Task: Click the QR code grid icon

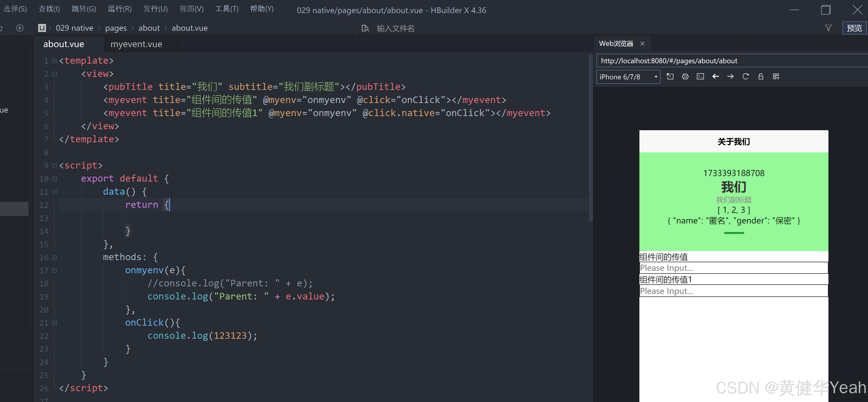Action: (x=776, y=77)
